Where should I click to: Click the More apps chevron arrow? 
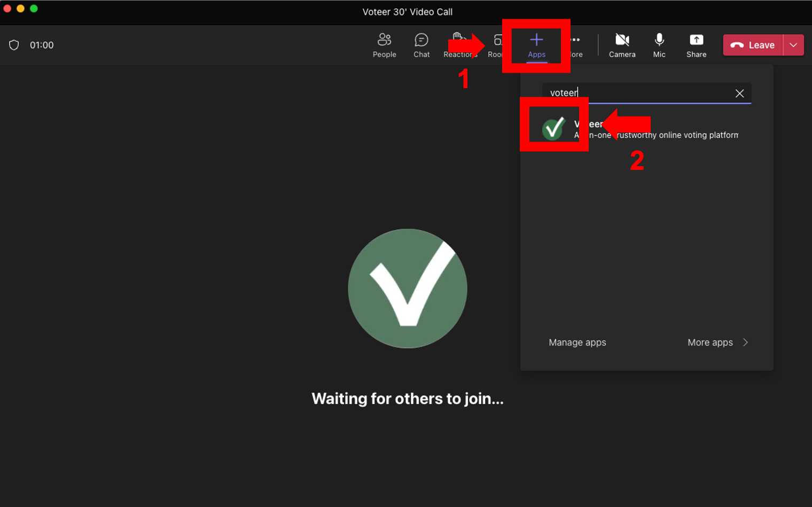(x=745, y=342)
